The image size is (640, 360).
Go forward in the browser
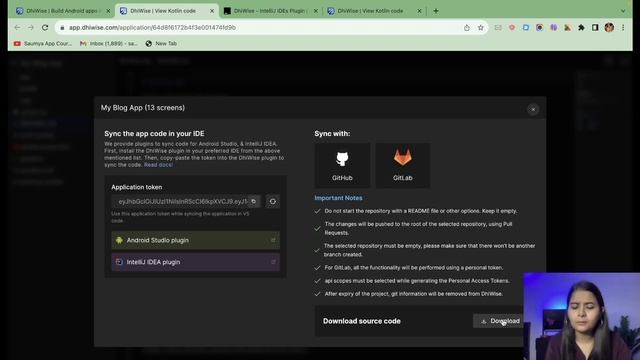coord(31,27)
